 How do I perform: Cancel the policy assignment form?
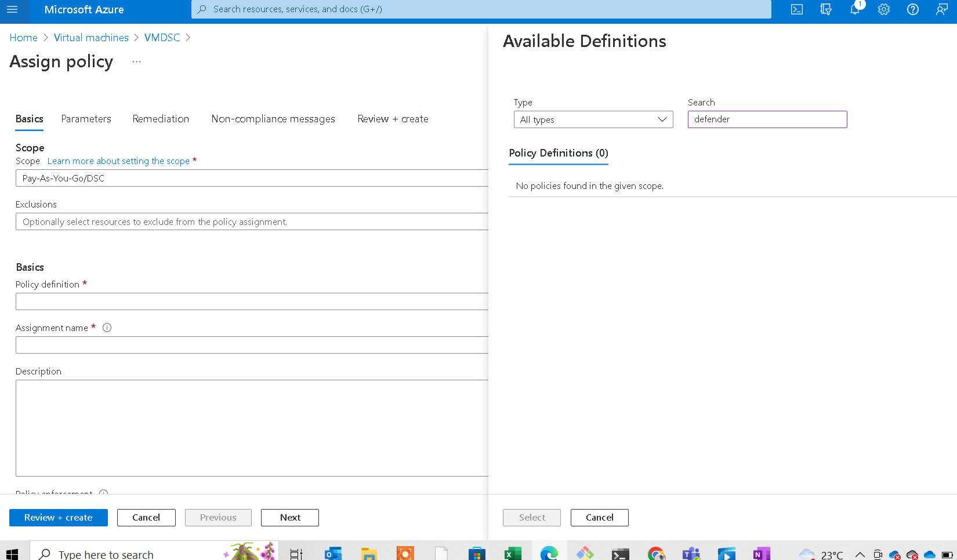point(146,518)
